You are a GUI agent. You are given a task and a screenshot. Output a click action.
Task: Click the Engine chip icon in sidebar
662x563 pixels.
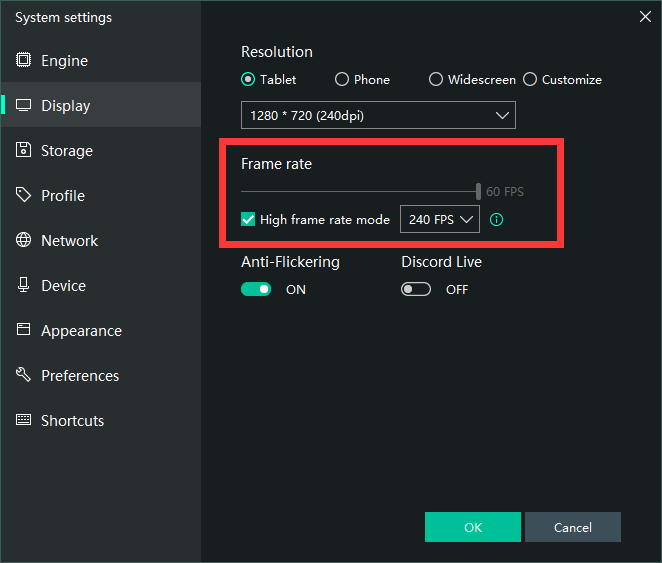point(23,61)
